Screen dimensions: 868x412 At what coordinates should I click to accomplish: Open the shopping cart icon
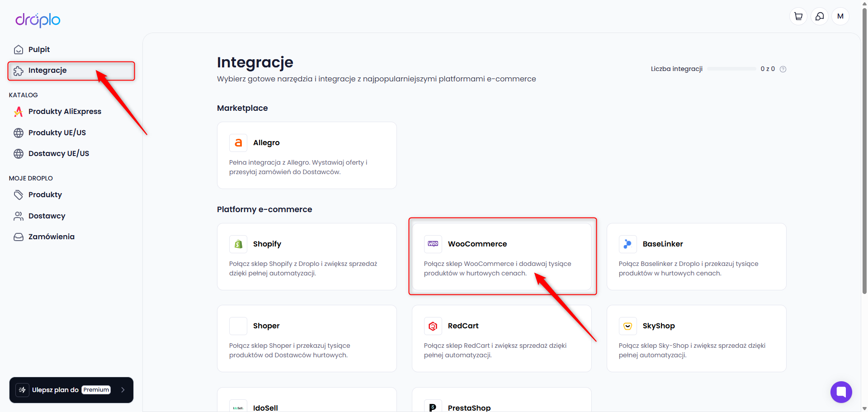tap(798, 16)
